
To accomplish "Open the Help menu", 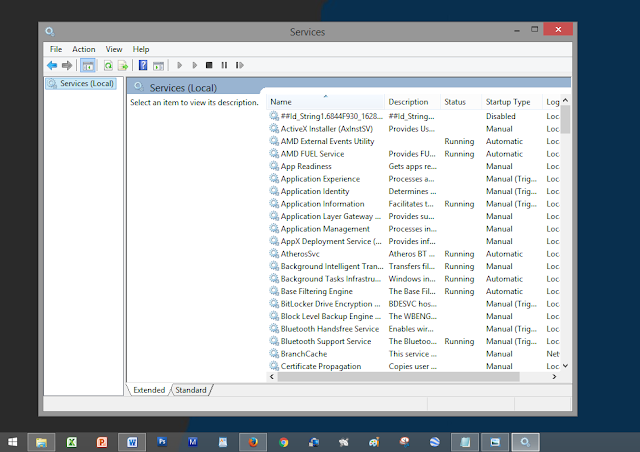I will [x=141, y=49].
